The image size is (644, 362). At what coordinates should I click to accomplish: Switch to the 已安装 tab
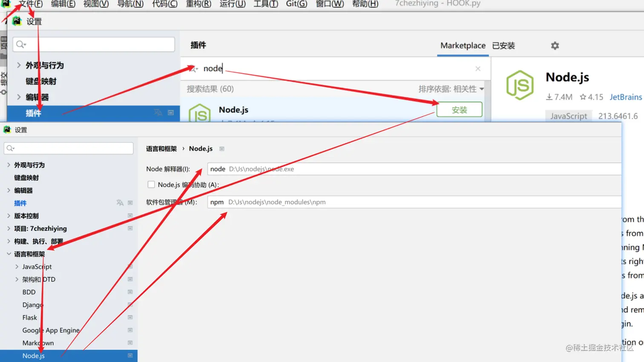coord(503,46)
